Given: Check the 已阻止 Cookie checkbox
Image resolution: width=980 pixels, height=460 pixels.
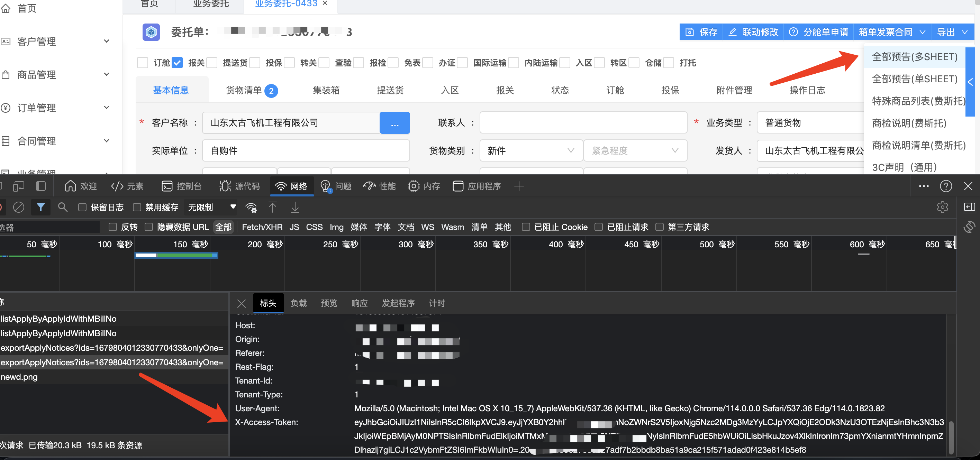Looking at the screenshot, I should tap(526, 227).
